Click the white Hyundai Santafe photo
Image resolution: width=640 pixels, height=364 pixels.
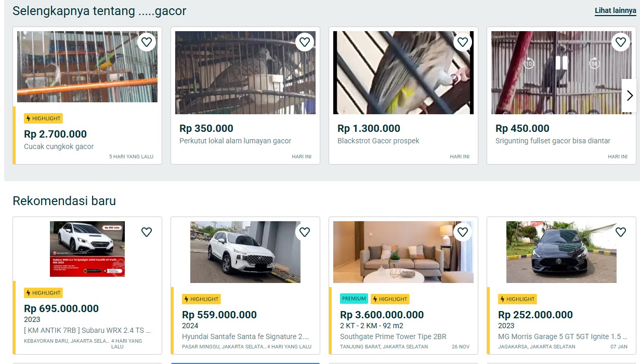point(245,252)
